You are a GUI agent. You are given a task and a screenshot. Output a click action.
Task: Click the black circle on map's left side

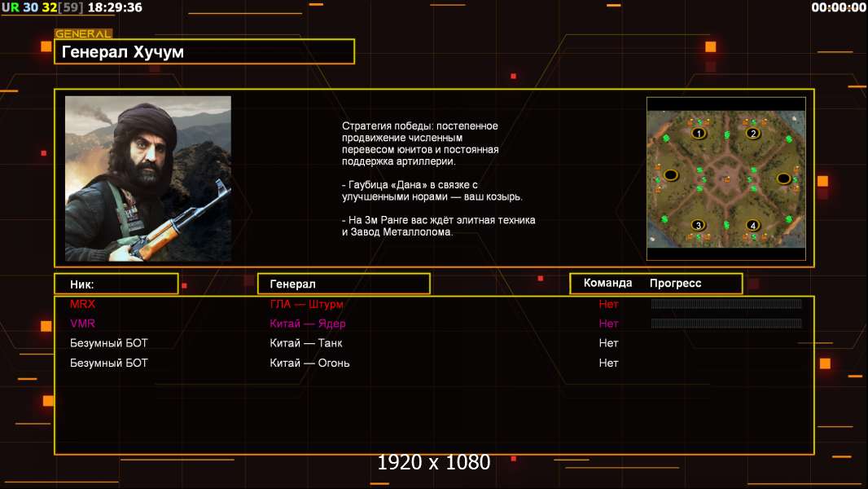[x=671, y=175]
